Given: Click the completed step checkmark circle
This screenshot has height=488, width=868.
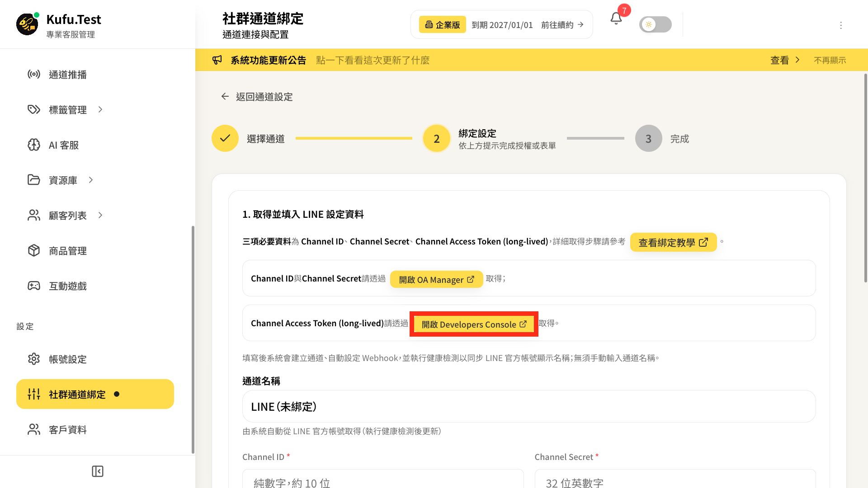Looking at the screenshot, I should point(225,138).
